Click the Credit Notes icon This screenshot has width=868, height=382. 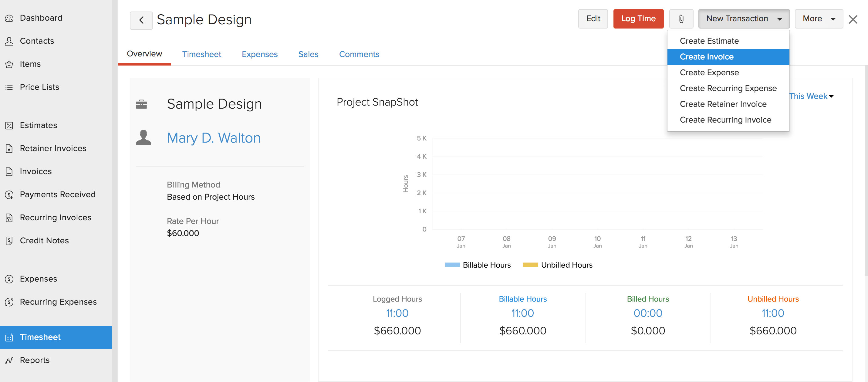[9, 241]
